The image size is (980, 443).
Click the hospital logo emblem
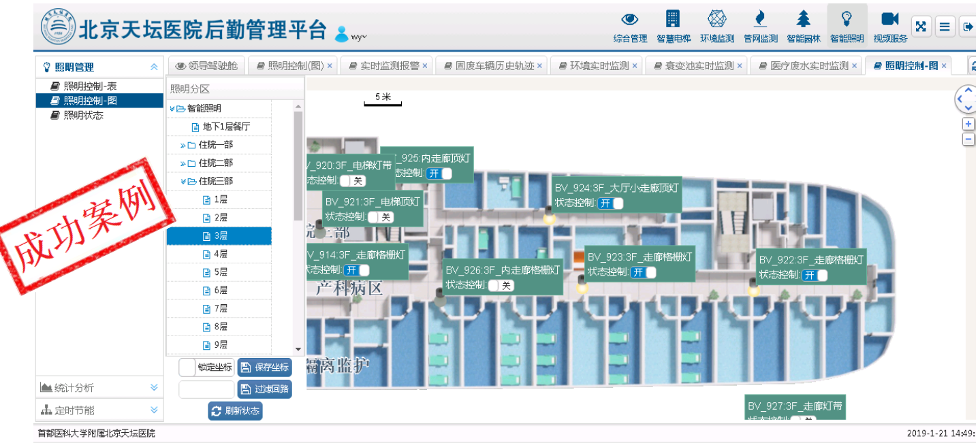point(59,26)
